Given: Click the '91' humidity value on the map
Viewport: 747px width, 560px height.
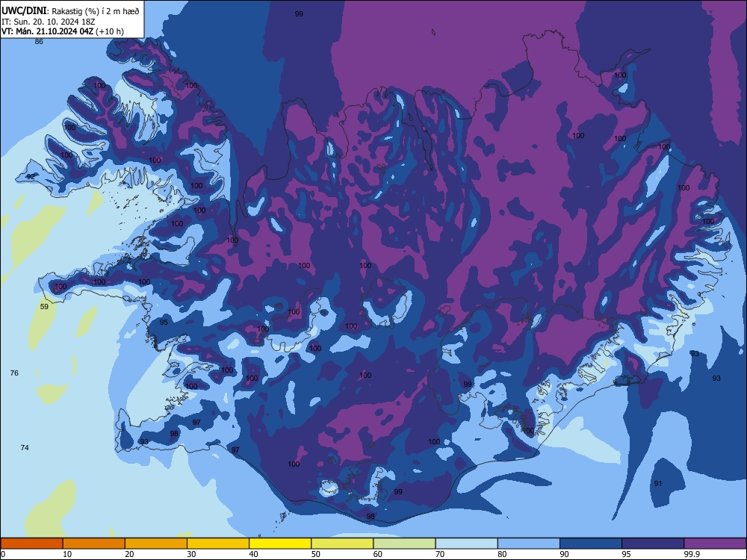Looking at the screenshot, I should point(658,484).
